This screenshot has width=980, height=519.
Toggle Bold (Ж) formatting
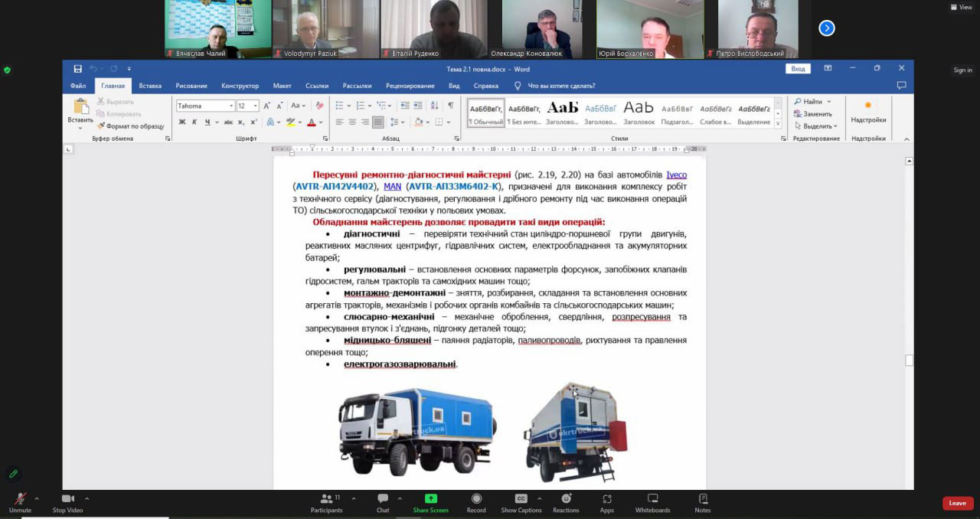[182, 122]
